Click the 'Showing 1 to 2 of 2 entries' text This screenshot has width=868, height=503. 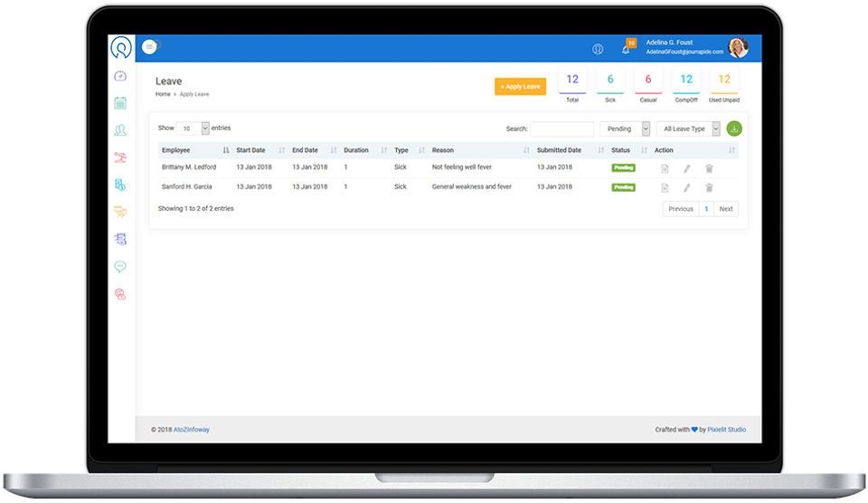[196, 208]
